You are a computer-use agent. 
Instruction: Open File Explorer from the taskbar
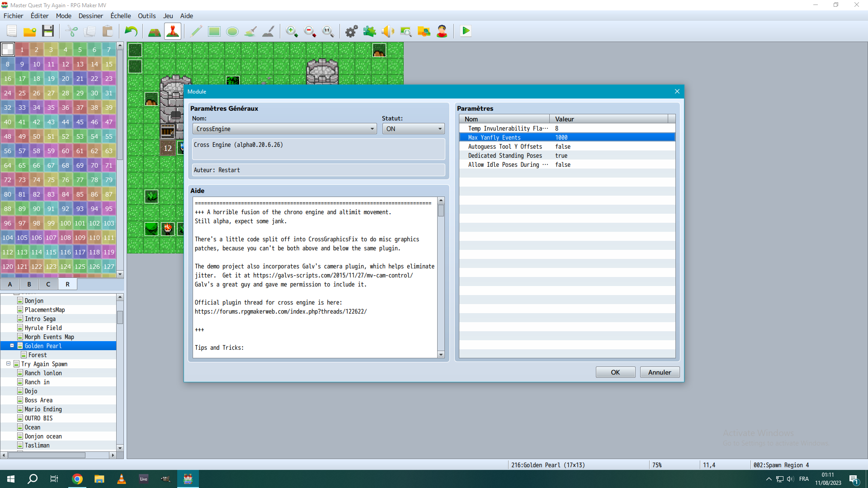tap(99, 479)
